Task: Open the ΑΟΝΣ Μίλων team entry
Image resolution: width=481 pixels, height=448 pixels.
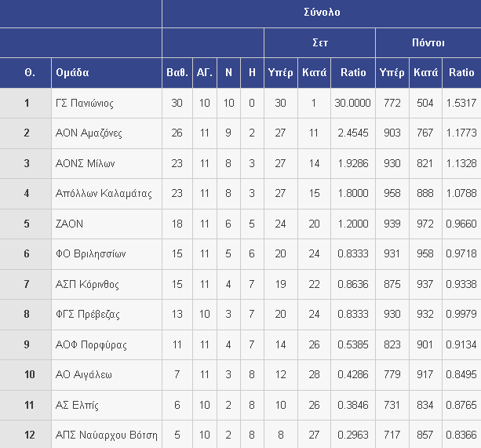Action: [85, 163]
